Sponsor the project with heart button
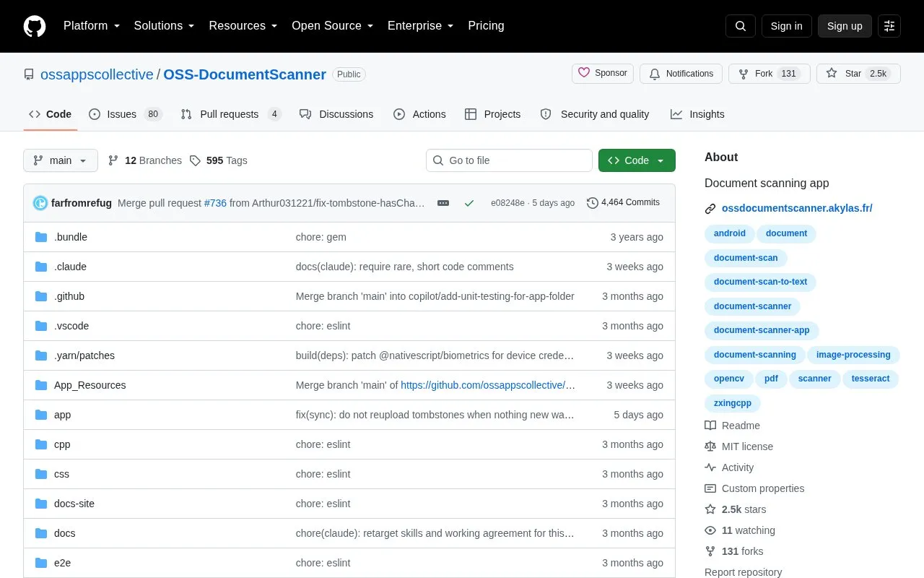 click(603, 74)
